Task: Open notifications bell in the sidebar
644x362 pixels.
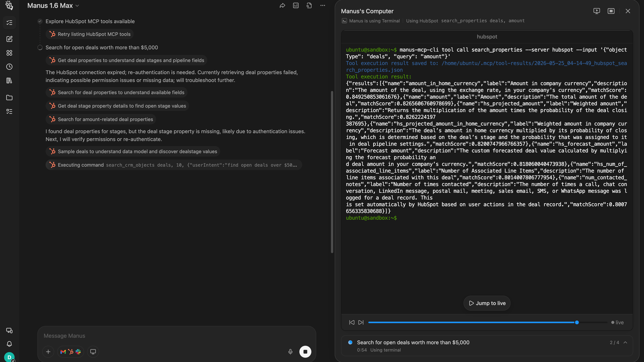Action: 9,344
